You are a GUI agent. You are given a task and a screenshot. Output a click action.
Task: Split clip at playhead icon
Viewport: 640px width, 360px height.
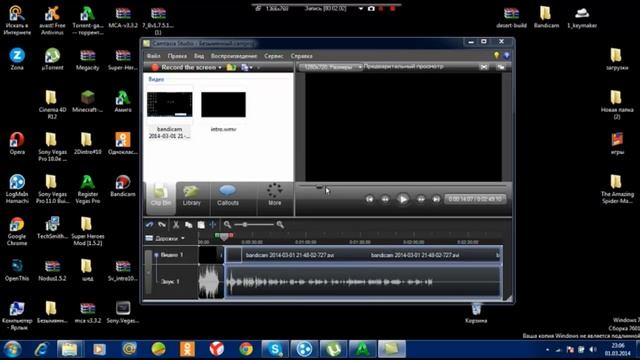point(213,224)
